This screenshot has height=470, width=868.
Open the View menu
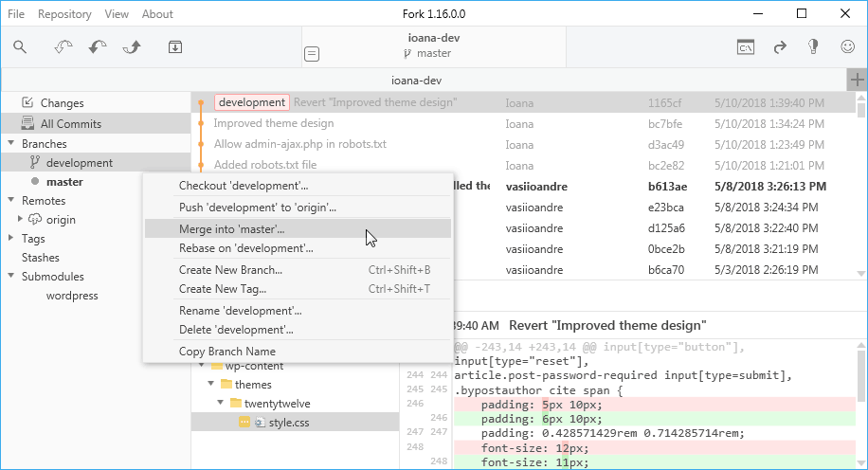pyautogui.click(x=117, y=14)
